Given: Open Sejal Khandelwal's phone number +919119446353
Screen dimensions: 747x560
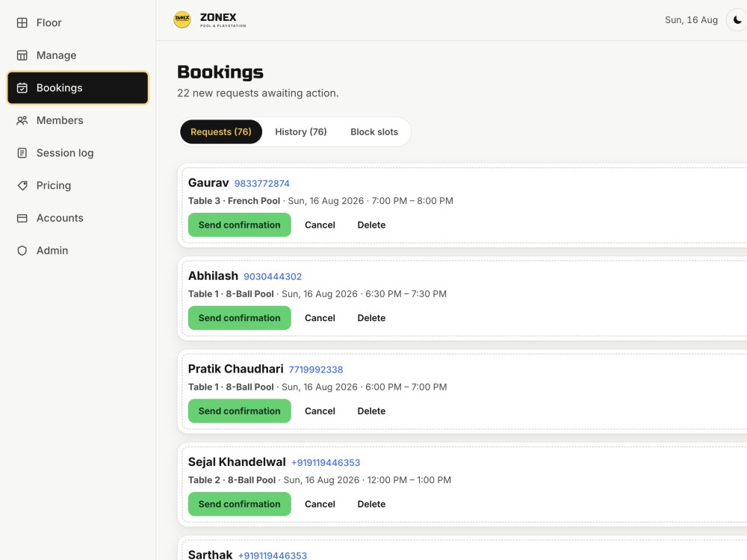Looking at the screenshot, I should pyautogui.click(x=326, y=462).
